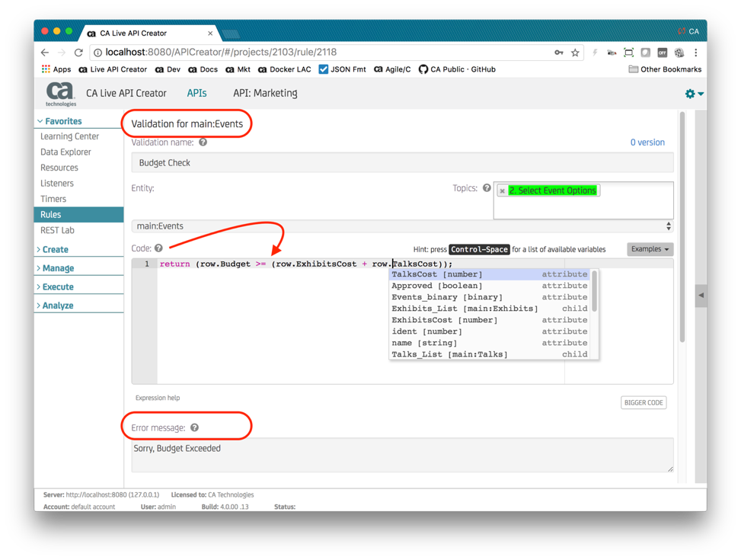The height and width of the screenshot is (560, 741).
Task: Open the Docker LAC bookmark
Action: (x=285, y=69)
